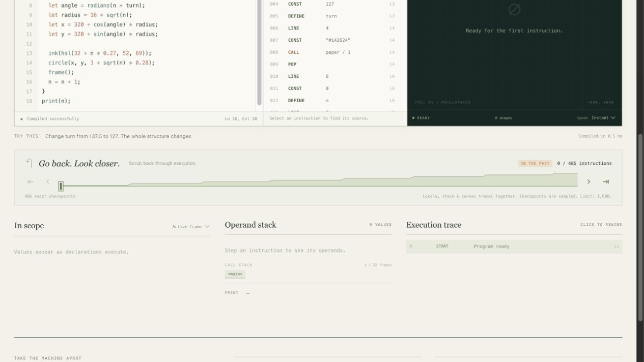Click the READY status under the canvas
The height and width of the screenshot is (362, 644).
coord(421,118)
